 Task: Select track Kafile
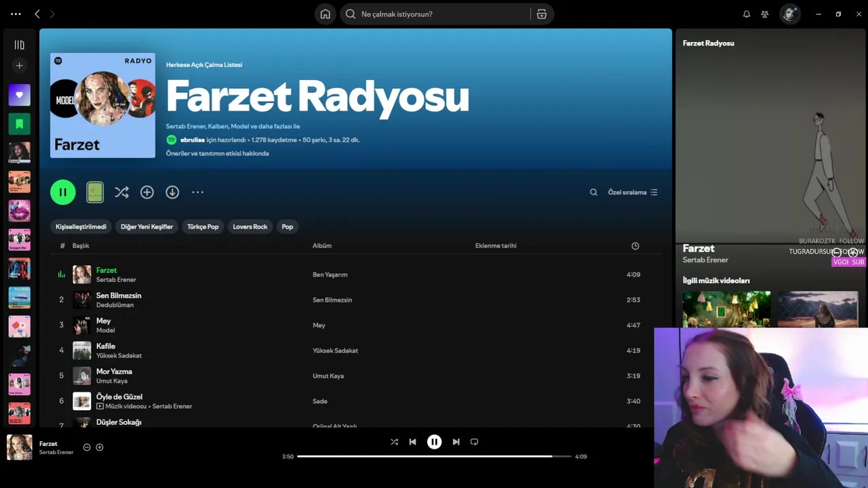pos(106,346)
